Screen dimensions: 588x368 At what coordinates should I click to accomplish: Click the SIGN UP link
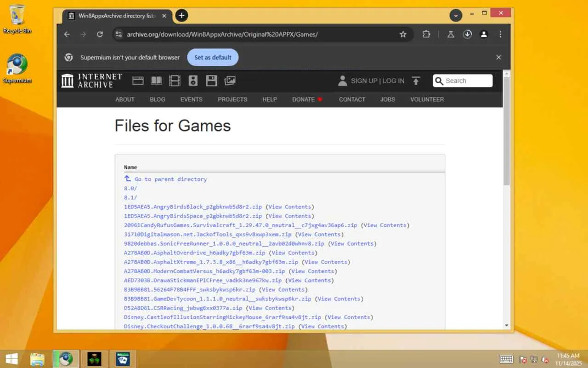tap(364, 81)
